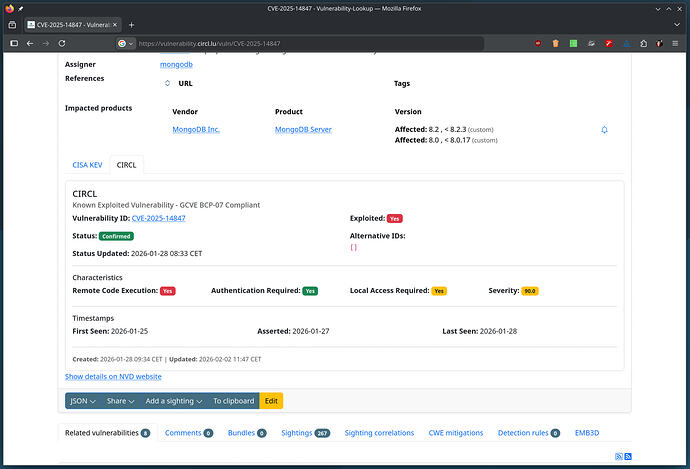690x469 pixels.
Task: Expand the Share dropdown
Action: click(x=121, y=401)
